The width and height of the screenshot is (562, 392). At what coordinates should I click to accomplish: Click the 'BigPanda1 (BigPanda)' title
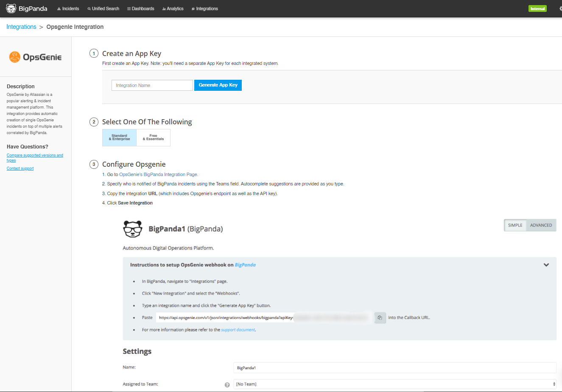pyautogui.click(x=186, y=229)
